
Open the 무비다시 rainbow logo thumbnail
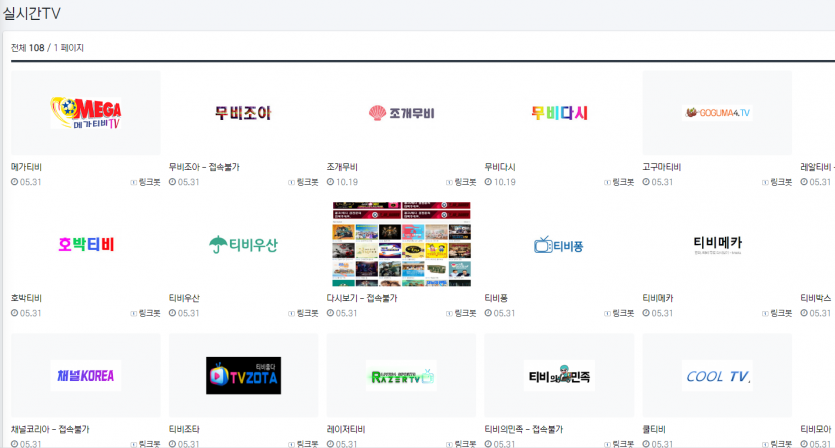click(x=559, y=113)
